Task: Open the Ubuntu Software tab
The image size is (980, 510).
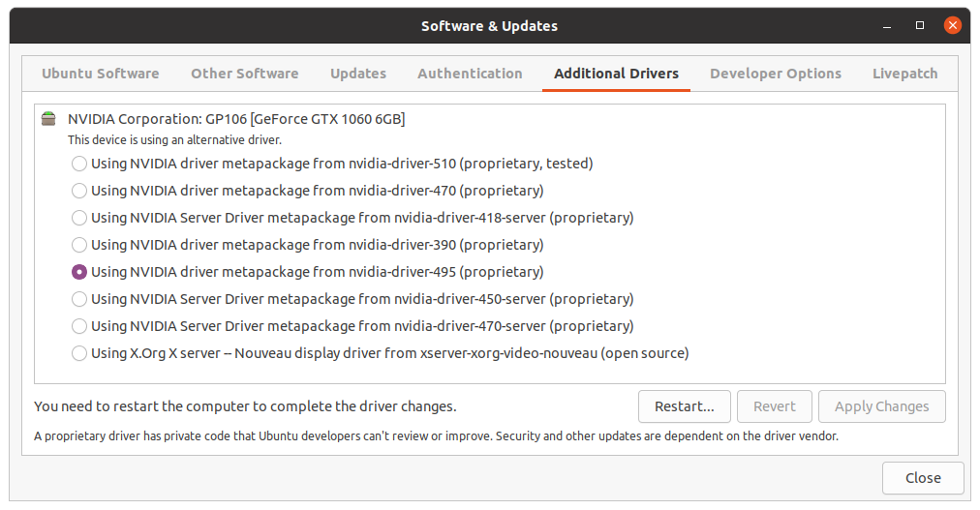Action: click(101, 74)
